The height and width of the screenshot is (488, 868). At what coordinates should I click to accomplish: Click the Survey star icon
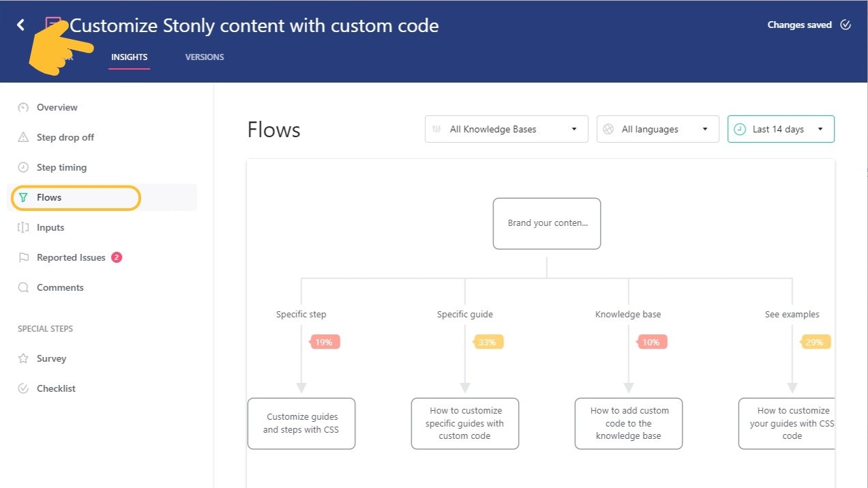(x=23, y=358)
